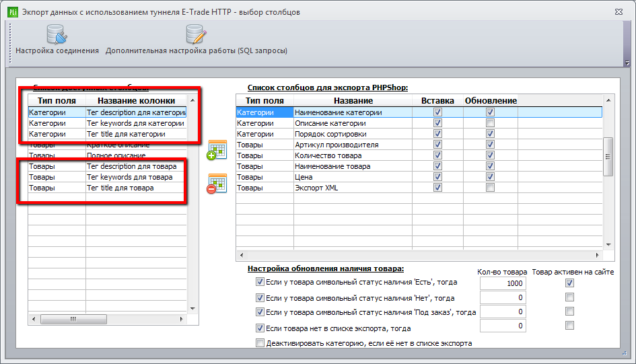The width and height of the screenshot is (636, 364).
Task: Select 'Наименование категории' export row
Action: pos(419,112)
